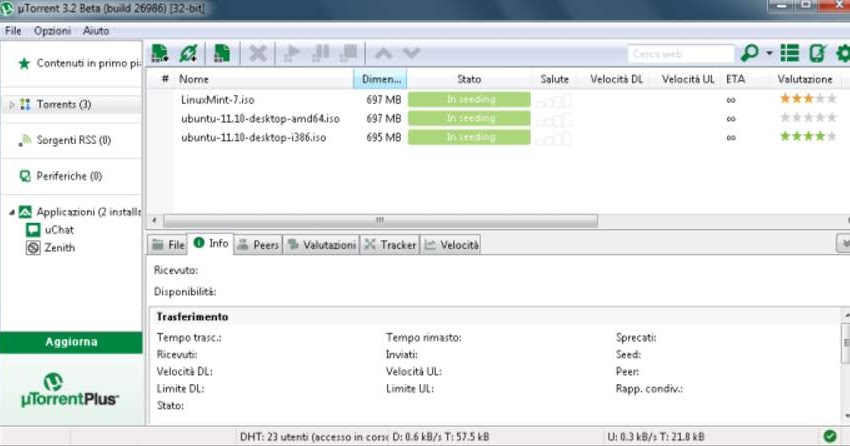Click the Pause torrent icon
Image resolution: width=850 pixels, height=446 pixels.
point(320,53)
